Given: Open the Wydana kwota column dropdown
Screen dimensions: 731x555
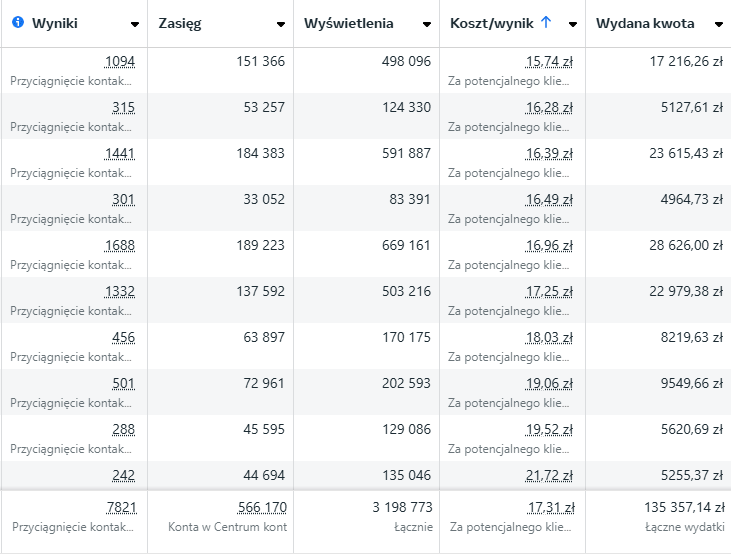Looking at the screenshot, I should click(x=719, y=24).
